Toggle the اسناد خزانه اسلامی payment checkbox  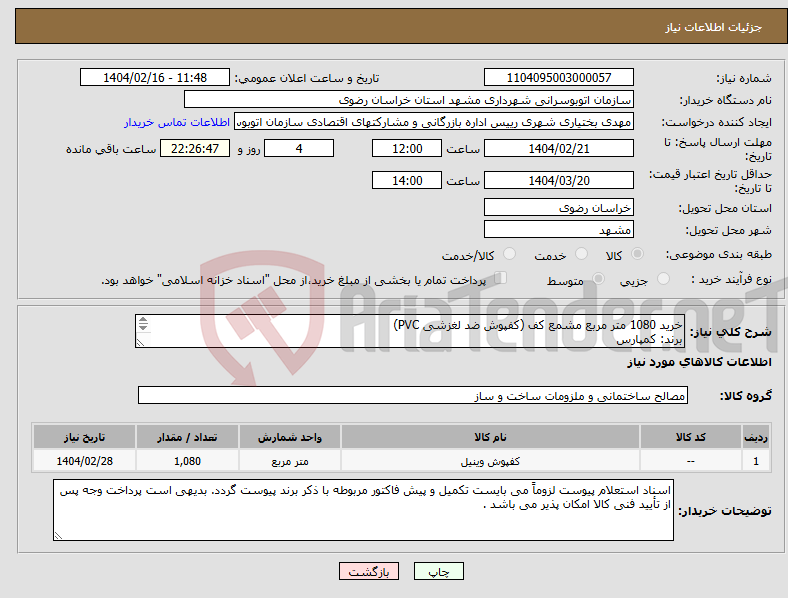coord(501,278)
